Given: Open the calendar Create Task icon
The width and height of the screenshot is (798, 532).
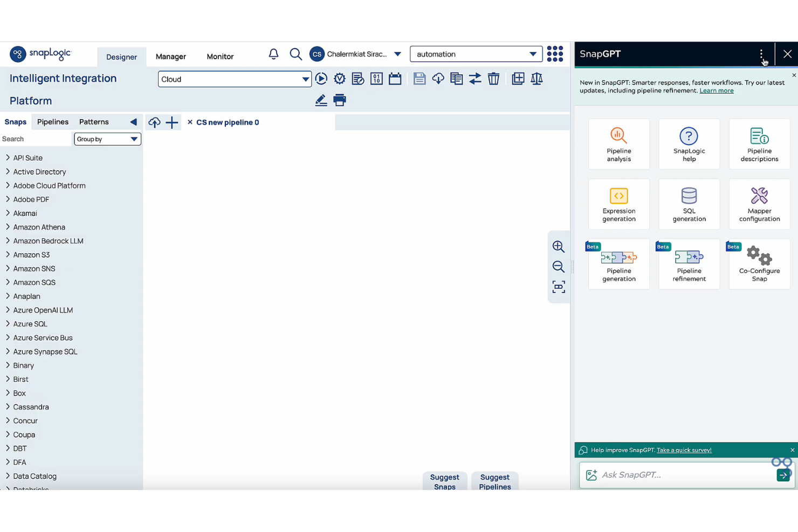Looking at the screenshot, I should point(395,79).
